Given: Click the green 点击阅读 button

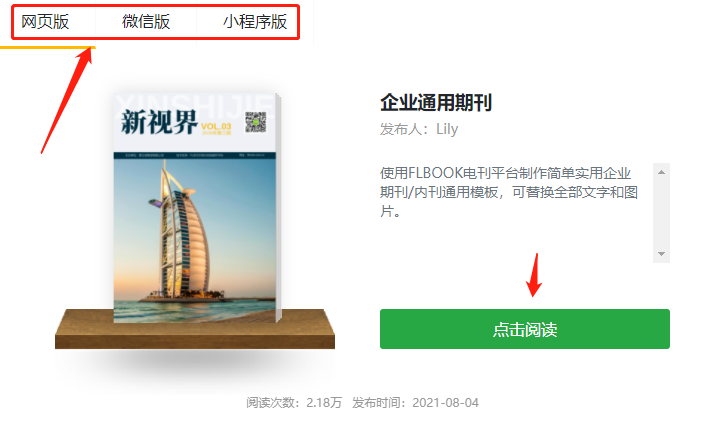Looking at the screenshot, I should point(525,329).
